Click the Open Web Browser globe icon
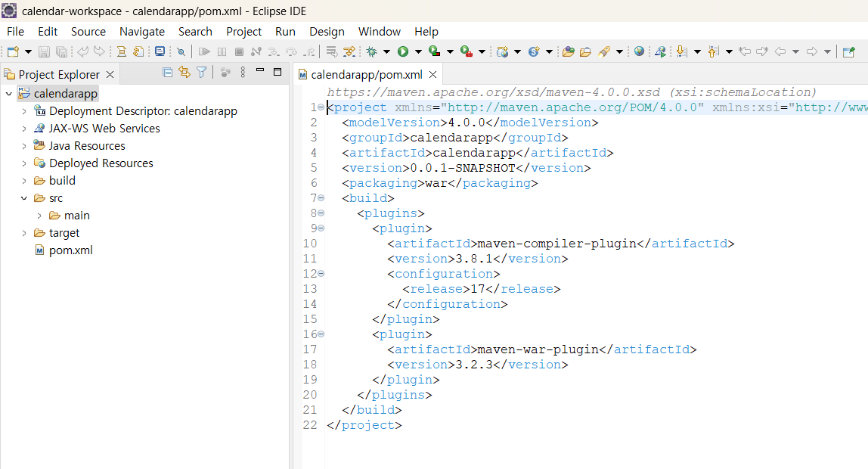Screen dimensions: 868x469 (x=640, y=51)
